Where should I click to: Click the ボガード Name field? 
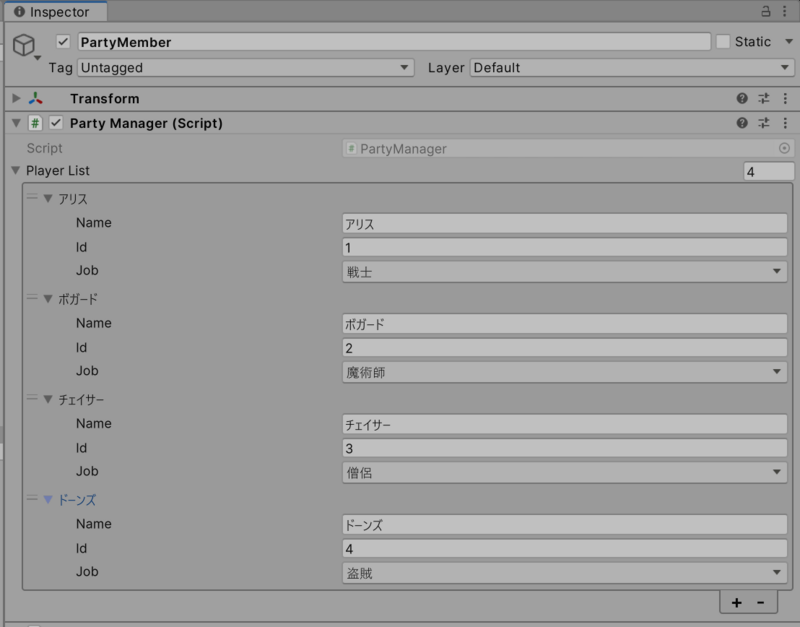click(x=564, y=324)
